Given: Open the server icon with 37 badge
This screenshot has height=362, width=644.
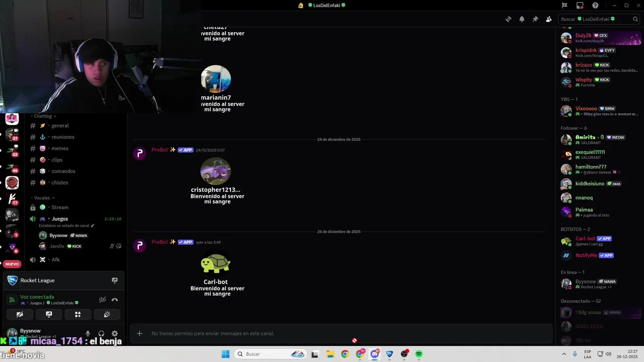Looking at the screenshot, I should point(12,134).
